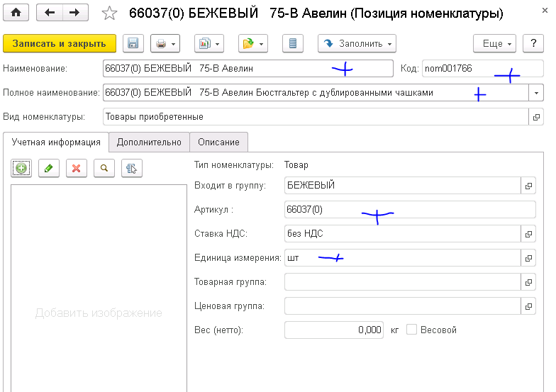The width and height of the screenshot is (556, 392).
Task: Open help with the question mark button
Action: click(x=533, y=44)
